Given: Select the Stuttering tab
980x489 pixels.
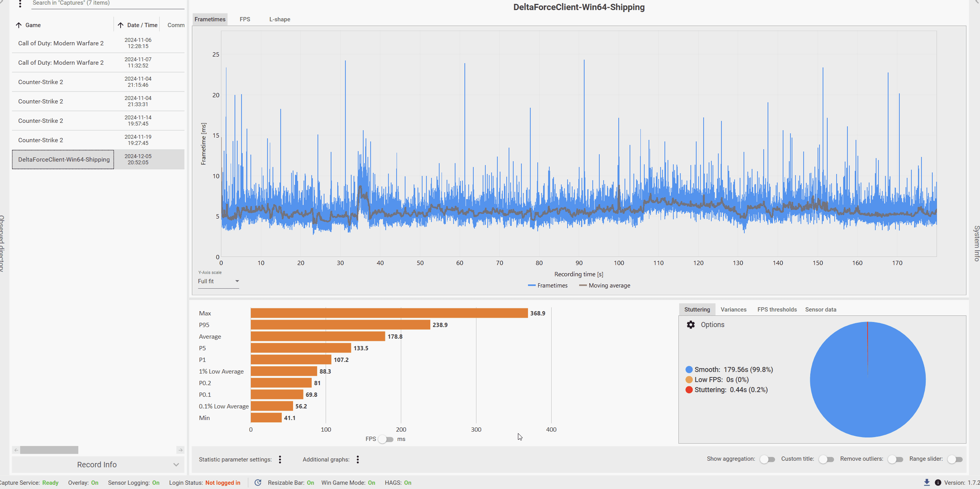Looking at the screenshot, I should click(x=697, y=310).
